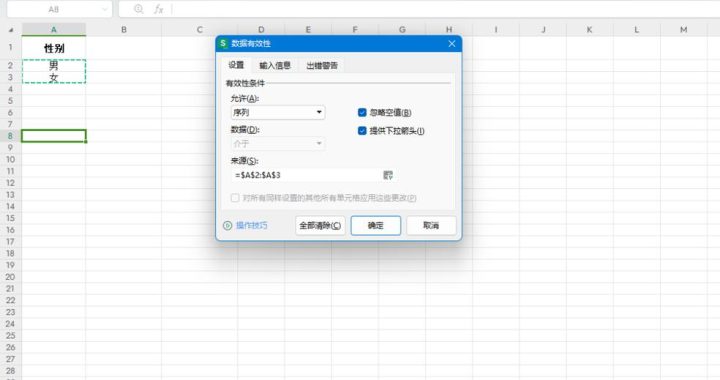Open the 数据(D) dropdown showing 介于
This screenshot has height=380, width=720.
pyautogui.click(x=278, y=144)
